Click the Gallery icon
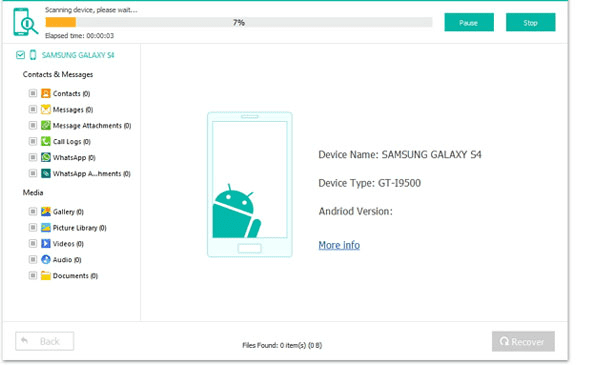Image resolution: width=600 pixels, height=365 pixels. tap(46, 212)
